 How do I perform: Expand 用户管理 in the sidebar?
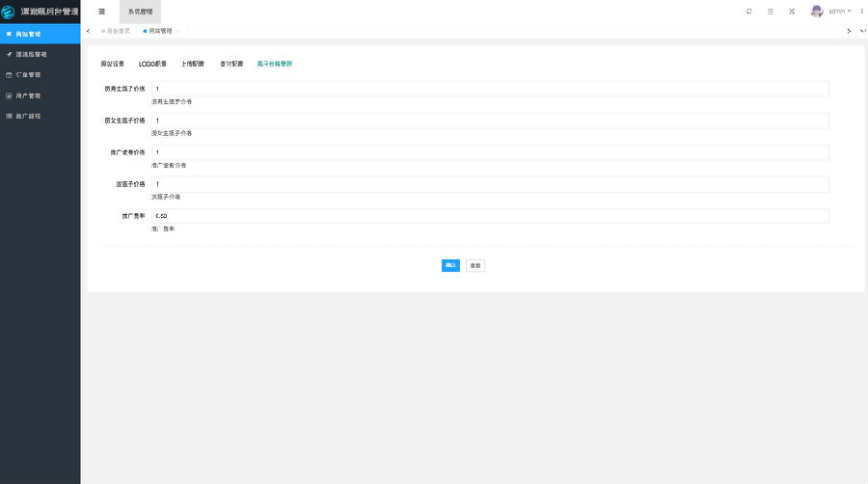[x=29, y=95]
